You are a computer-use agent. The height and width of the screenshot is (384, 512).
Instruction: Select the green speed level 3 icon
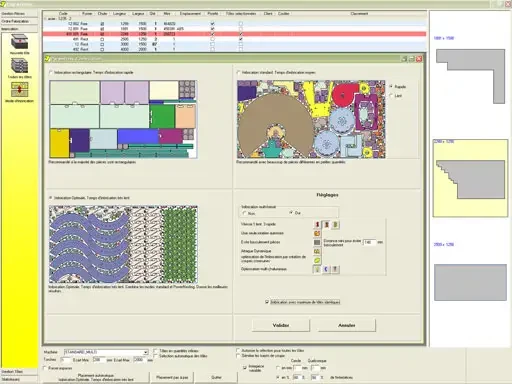335,225
